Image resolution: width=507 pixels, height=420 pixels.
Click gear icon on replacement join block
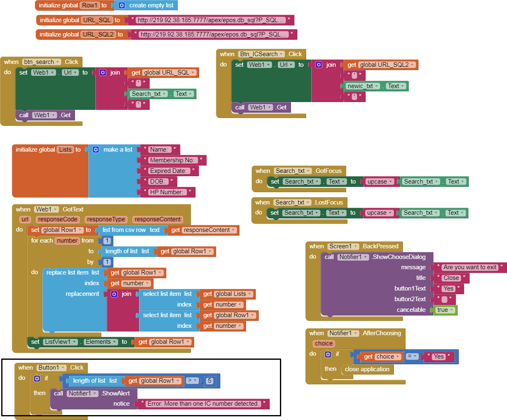tap(114, 294)
